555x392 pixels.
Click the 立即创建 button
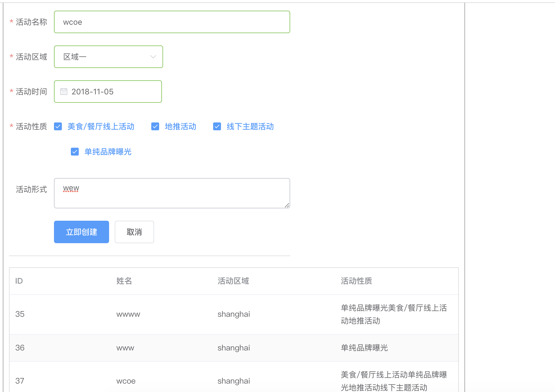pyautogui.click(x=82, y=232)
